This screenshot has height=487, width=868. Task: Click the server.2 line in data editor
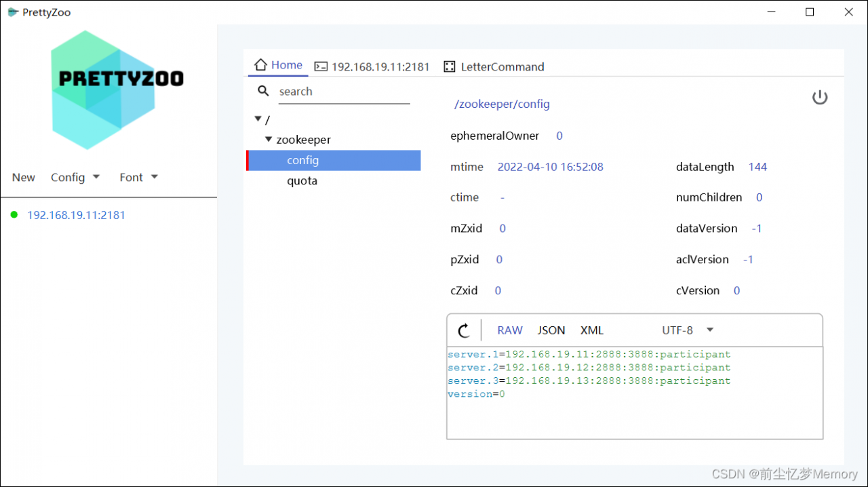tap(589, 368)
